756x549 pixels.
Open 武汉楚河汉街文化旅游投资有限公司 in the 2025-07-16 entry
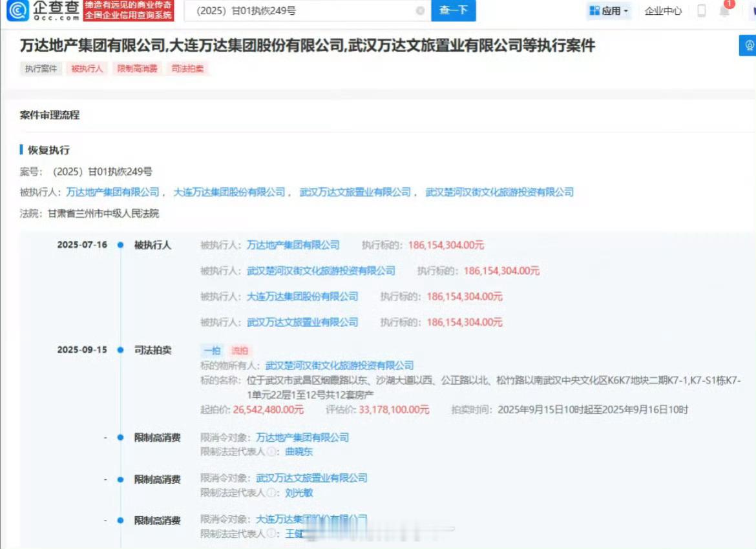click(321, 271)
